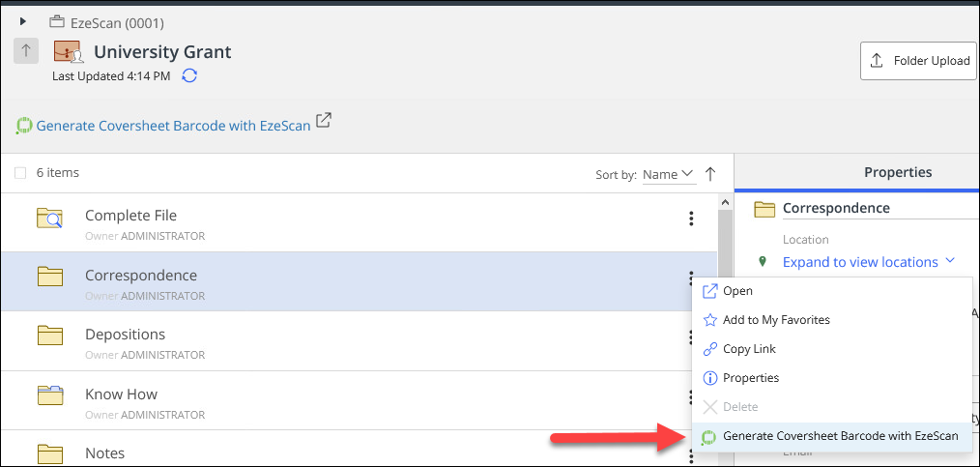Click the Folder Upload button
The image size is (980, 467).
[x=918, y=61]
